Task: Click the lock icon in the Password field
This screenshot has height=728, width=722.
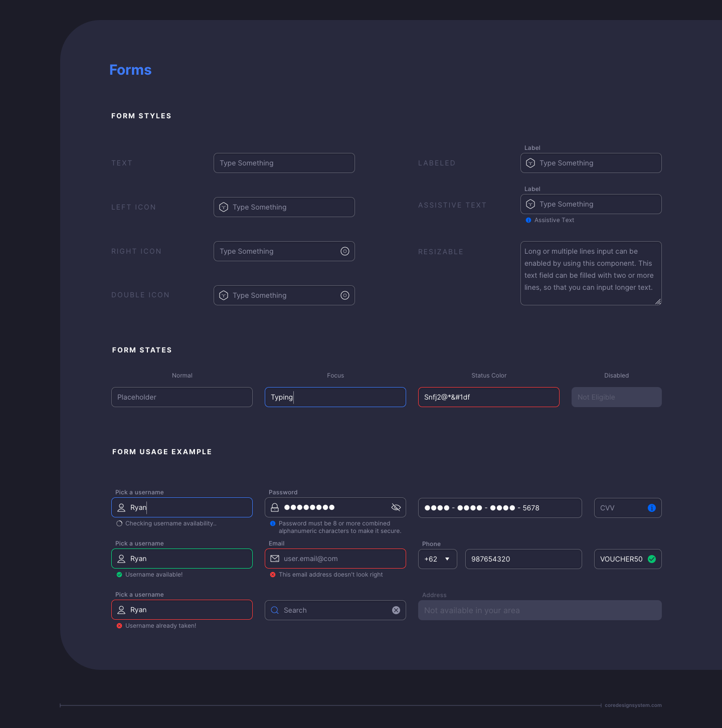Action: coord(275,507)
